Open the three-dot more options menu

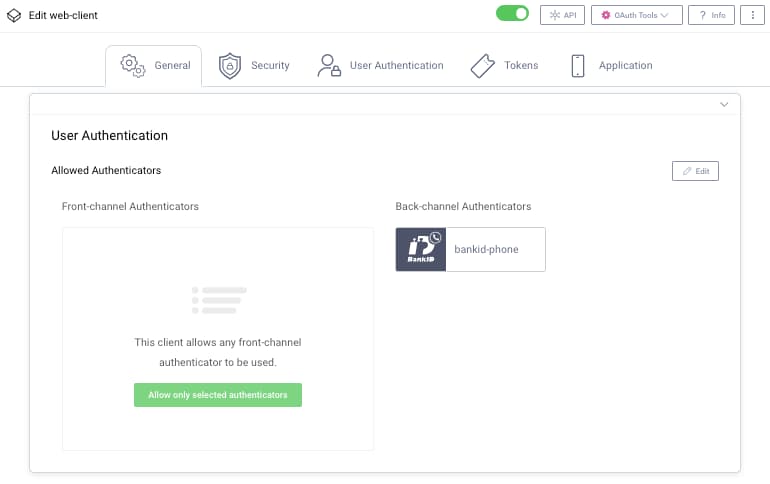753,15
